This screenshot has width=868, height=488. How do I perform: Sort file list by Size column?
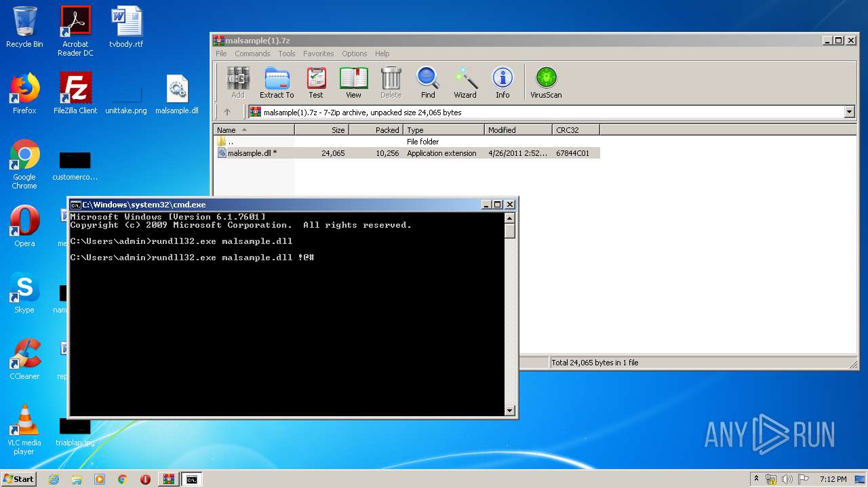pos(322,130)
